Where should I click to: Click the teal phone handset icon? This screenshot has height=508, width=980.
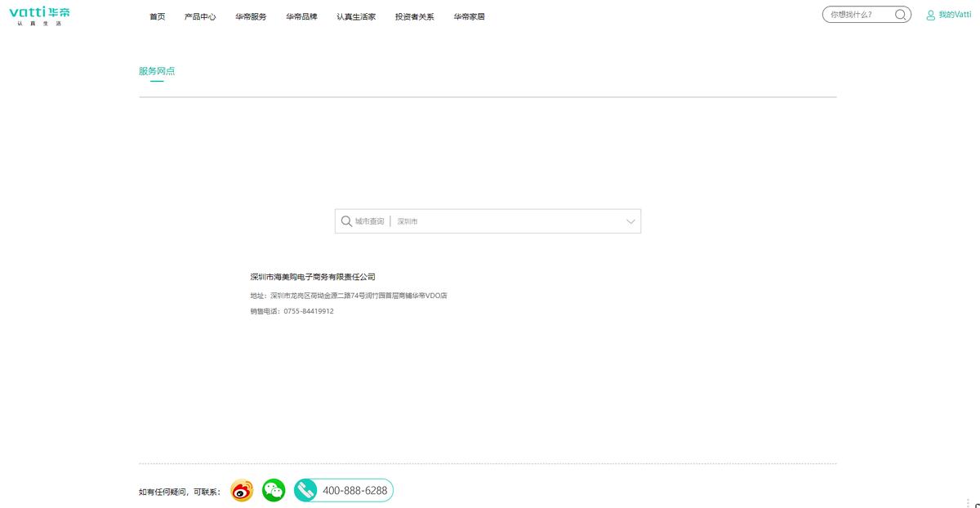click(305, 490)
